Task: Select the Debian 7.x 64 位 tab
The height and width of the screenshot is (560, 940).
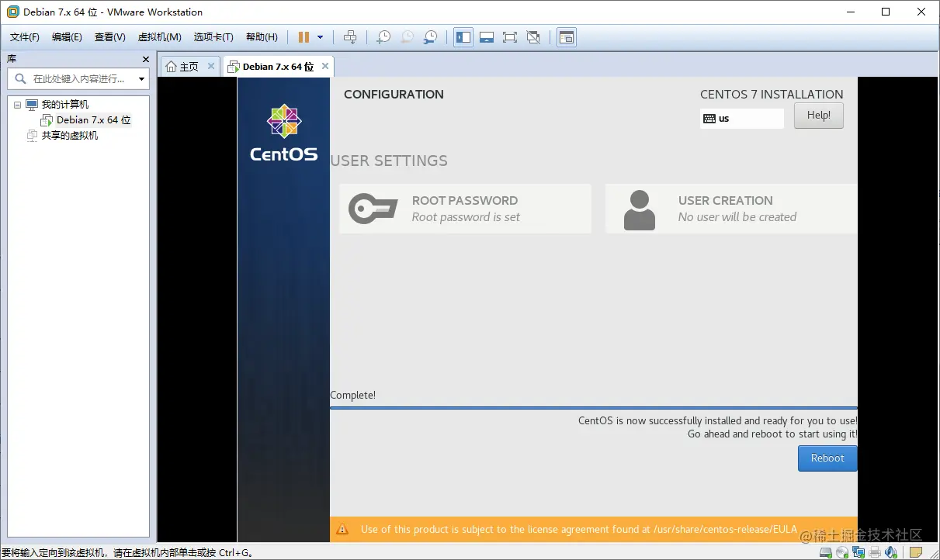Action: click(278, 67)
